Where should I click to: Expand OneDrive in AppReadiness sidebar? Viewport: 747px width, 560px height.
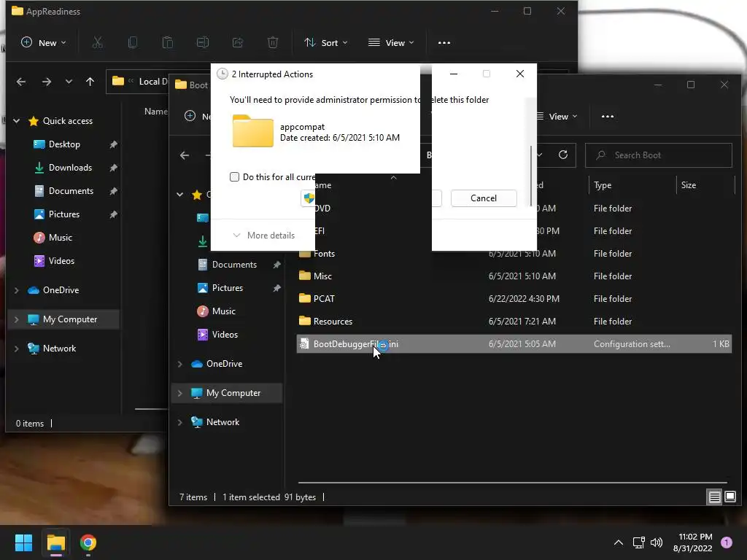(x=17, y=290)
